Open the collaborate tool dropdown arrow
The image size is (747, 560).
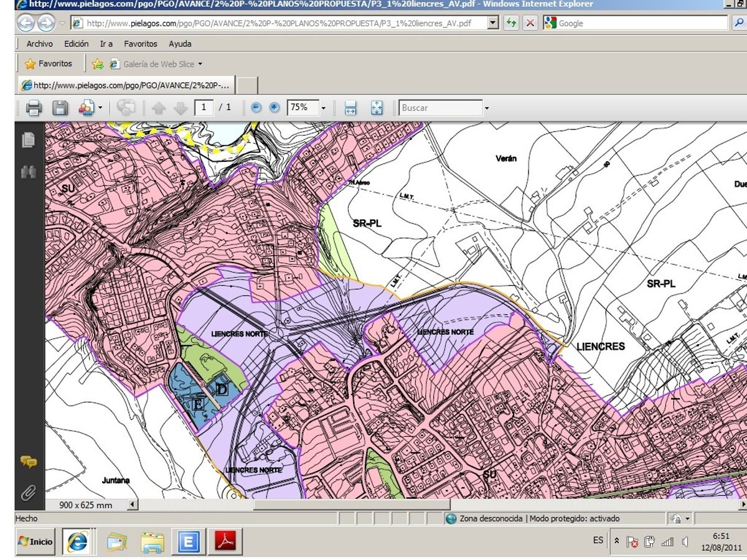point(100,108)
